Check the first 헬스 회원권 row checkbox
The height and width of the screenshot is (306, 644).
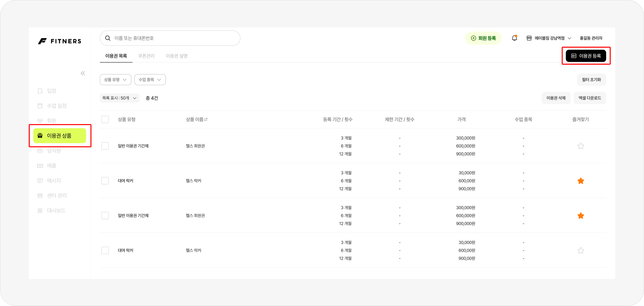point(105,146)
